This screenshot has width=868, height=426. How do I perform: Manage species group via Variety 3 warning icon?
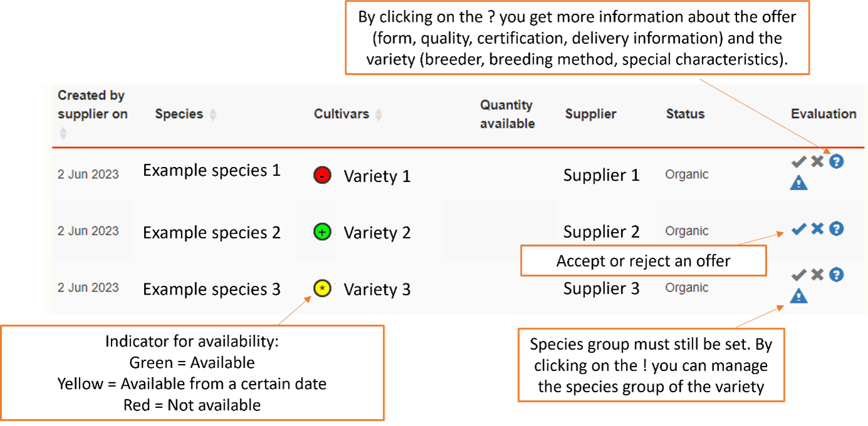[798, 295]
